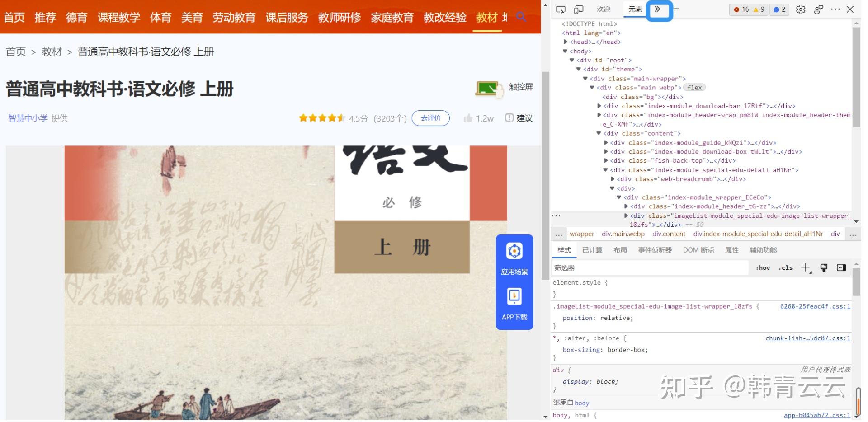Toggle the computed styles sidebar pane icon
Image resolution: width=868 pixels, height=422 pixels.
coord(841,268)
